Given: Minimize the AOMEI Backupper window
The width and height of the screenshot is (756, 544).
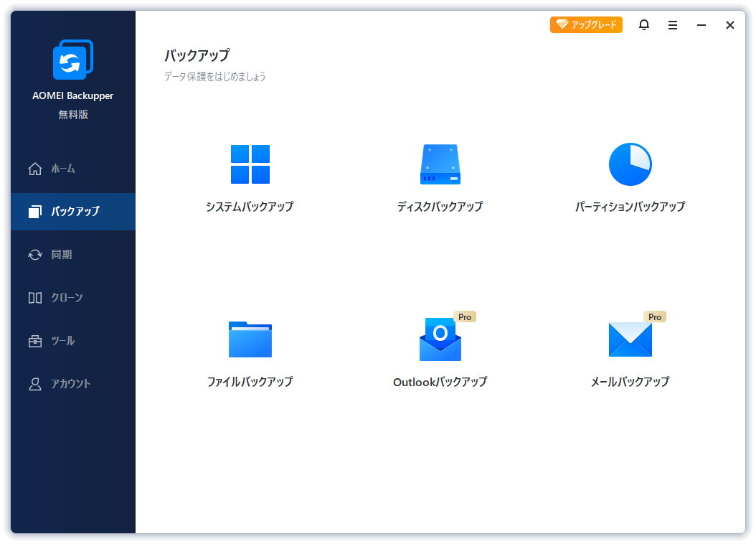Looking at the screenshot, I should (701, 25).
